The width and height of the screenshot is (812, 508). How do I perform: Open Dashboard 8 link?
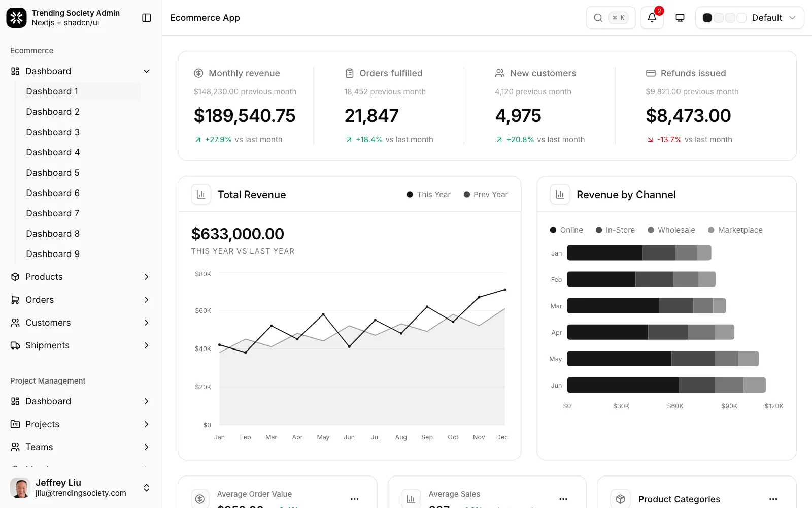point(80,234)
